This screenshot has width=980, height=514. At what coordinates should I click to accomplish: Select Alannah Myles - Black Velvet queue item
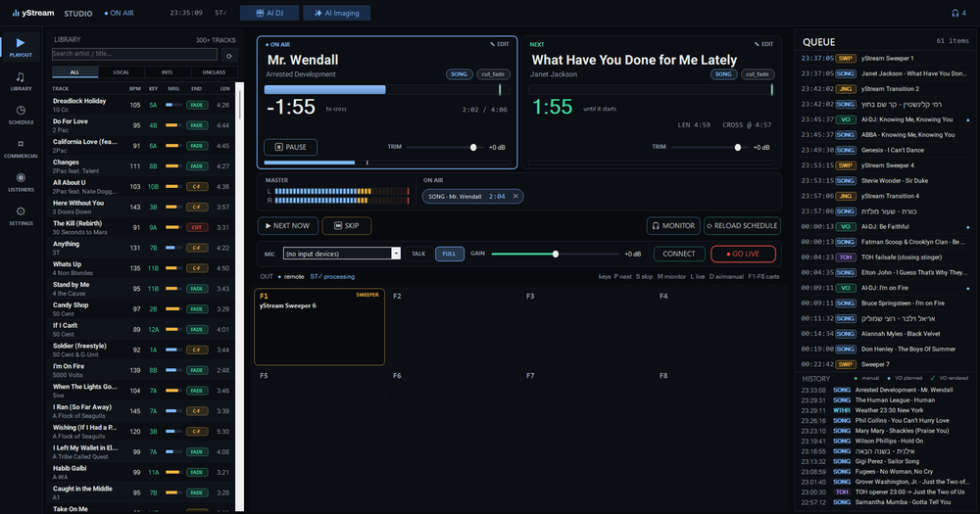[885, 334]
